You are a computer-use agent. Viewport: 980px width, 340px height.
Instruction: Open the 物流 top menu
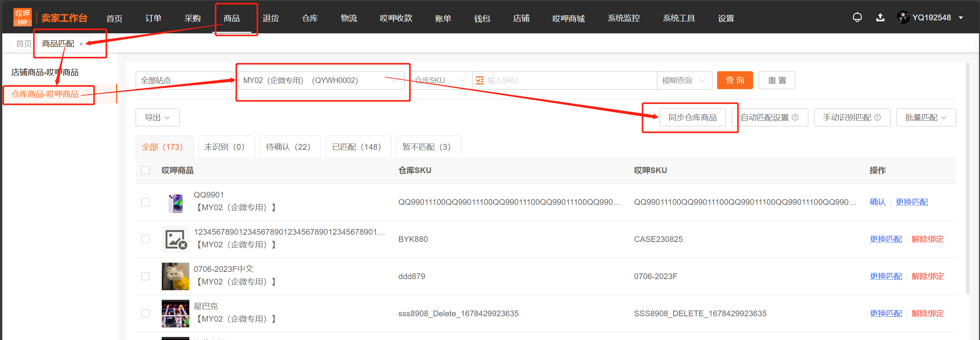tap(349, 18)
